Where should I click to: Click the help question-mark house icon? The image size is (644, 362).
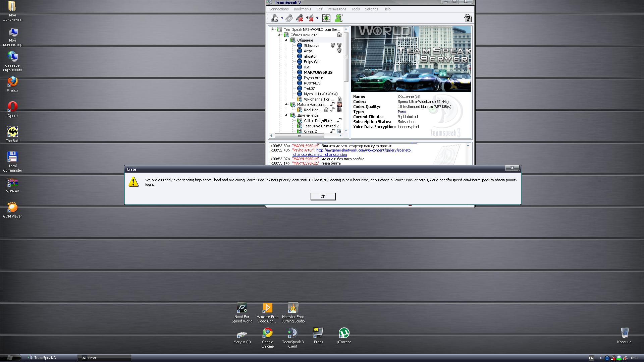(x=468, y=18)
